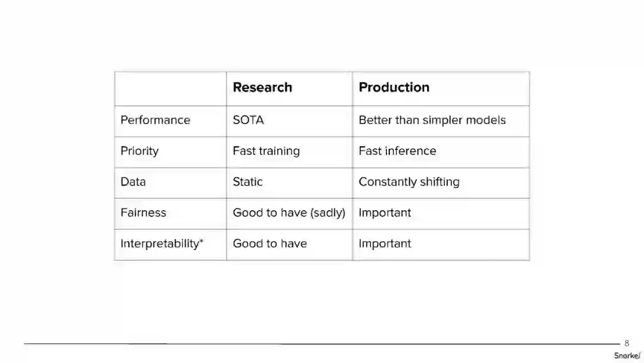Screen dimensions: 644x363
Task: Click the Priority row label
Action: 140,151
